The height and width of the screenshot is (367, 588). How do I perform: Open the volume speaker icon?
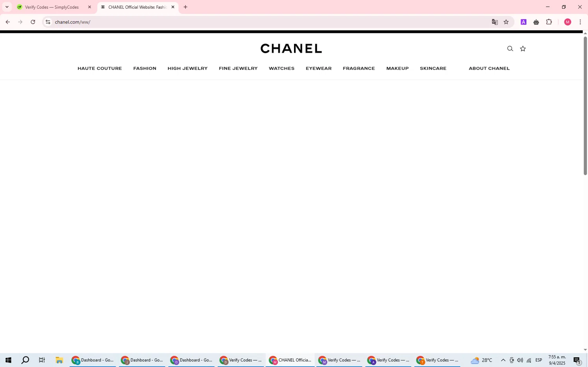[x=520, y=360]
